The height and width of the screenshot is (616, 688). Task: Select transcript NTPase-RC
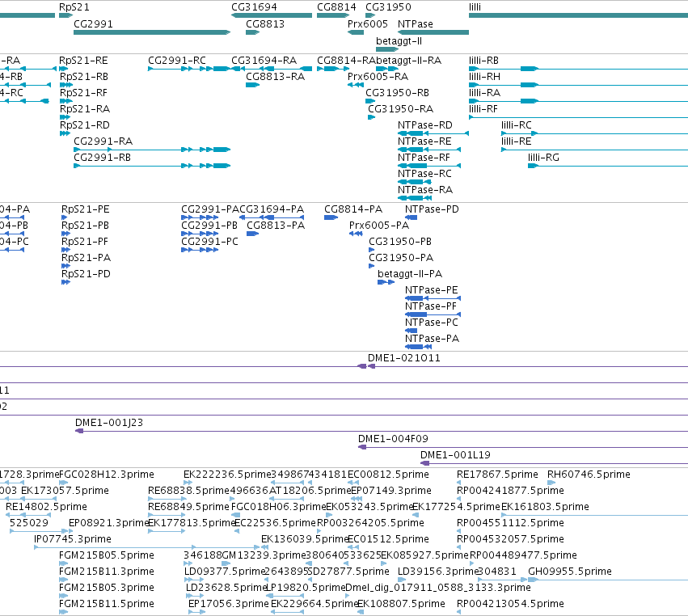424,174
